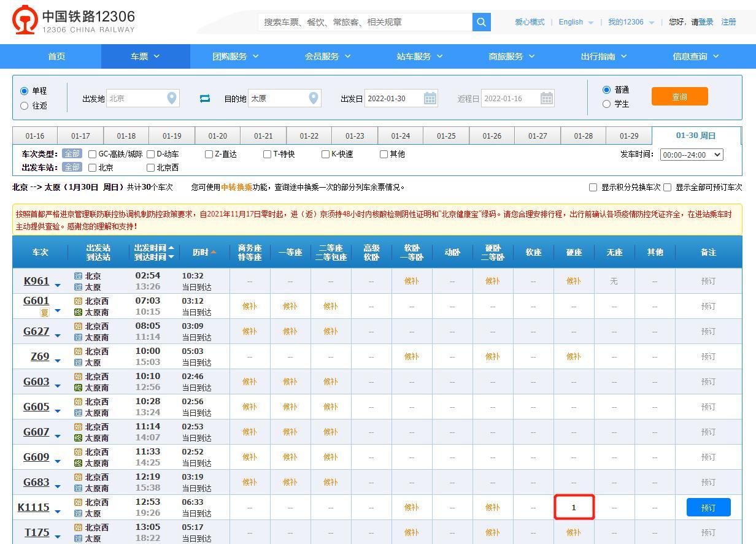Click the location pin in the 出发地 field
Image resolution: width=756 pixels, height=544 pixels.
[171, 98]
